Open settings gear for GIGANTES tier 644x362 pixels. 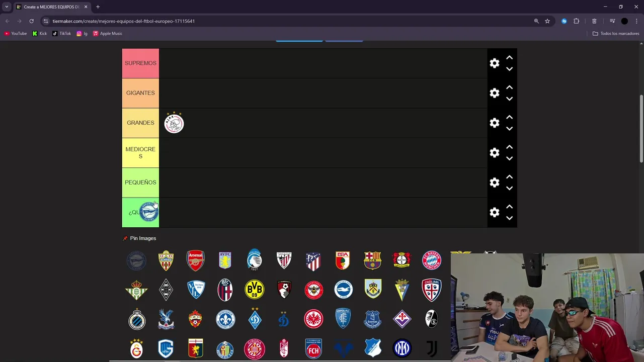(495, 93)
